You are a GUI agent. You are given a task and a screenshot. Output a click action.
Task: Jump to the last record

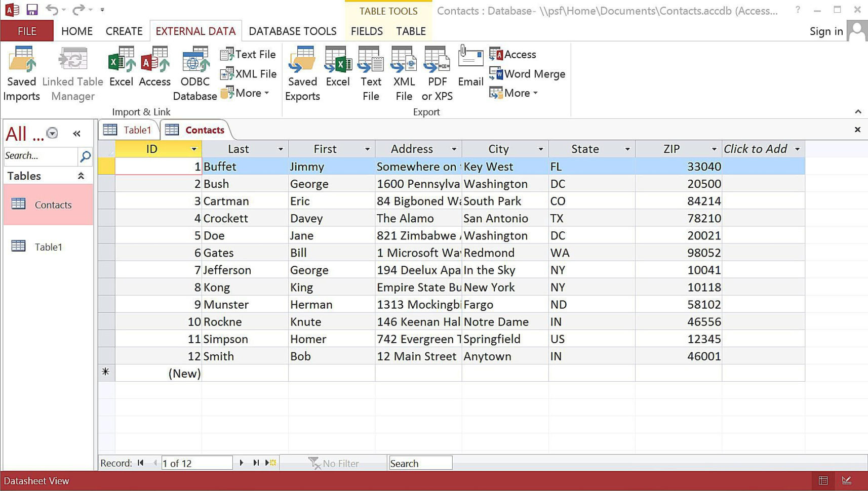coord(255,462)
